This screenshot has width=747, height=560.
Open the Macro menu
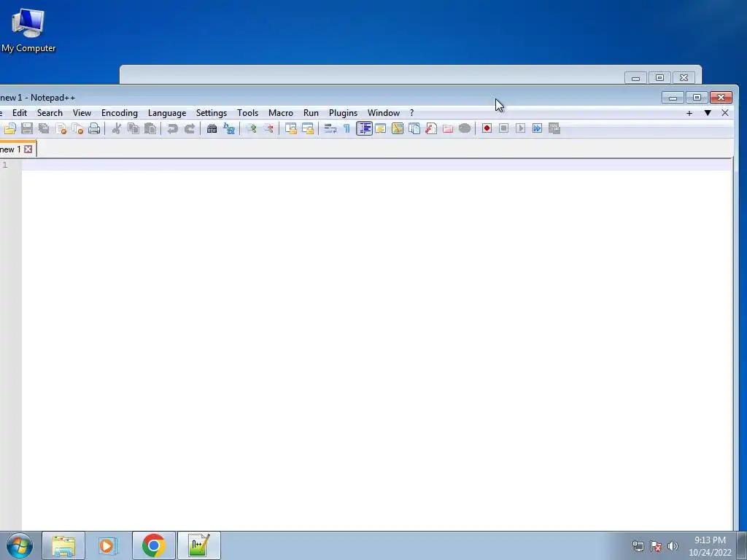281,113
